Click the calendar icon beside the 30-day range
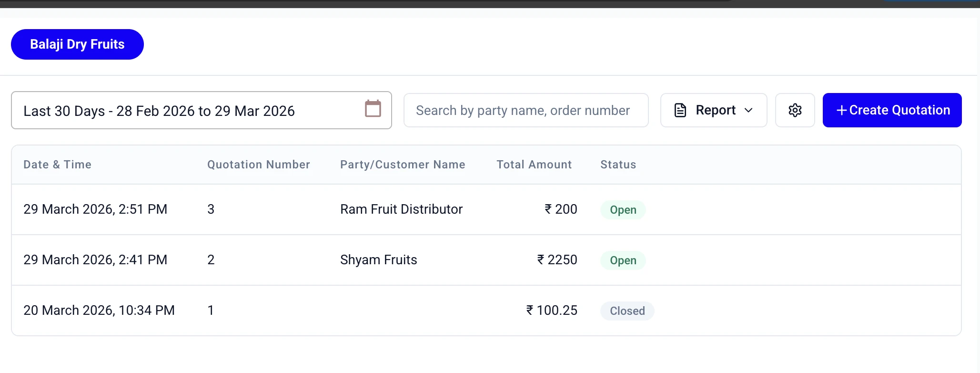 point(374,109)
